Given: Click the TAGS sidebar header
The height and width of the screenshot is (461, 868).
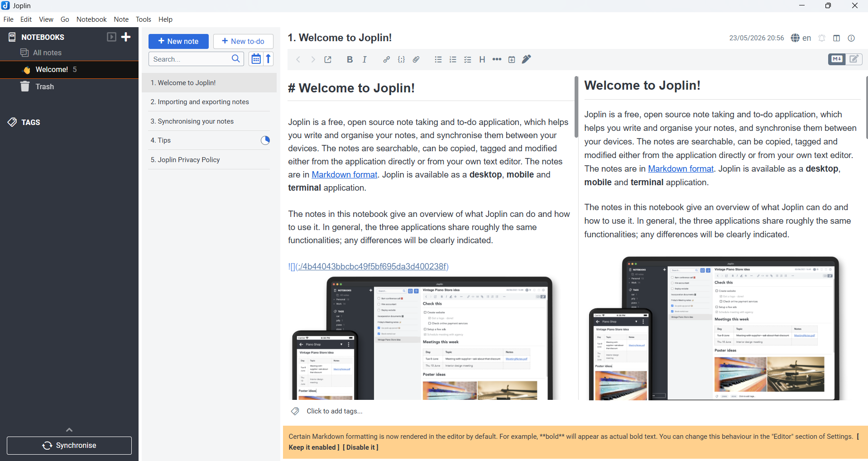Looking at the screenshot, I should [x=31, y=122].
